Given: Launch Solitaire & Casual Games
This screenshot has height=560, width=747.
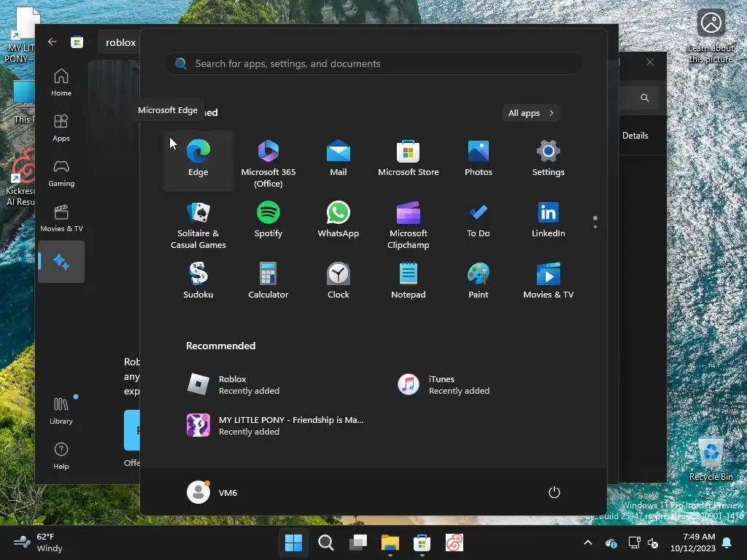Looking at the screenshot, I should [198, 224].
